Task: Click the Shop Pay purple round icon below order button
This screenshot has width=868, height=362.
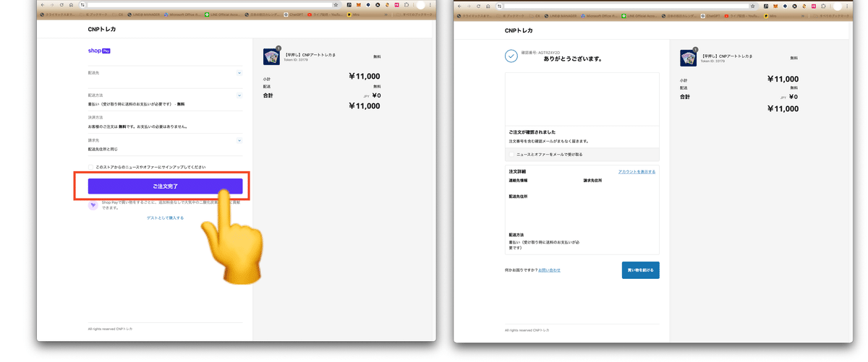Action: tap(93, 205)
